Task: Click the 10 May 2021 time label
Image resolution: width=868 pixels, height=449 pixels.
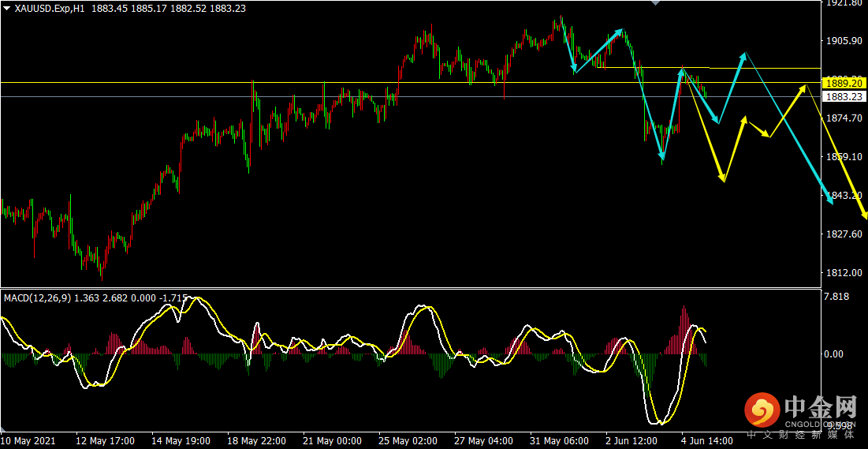Action: [x=28, y=440]
